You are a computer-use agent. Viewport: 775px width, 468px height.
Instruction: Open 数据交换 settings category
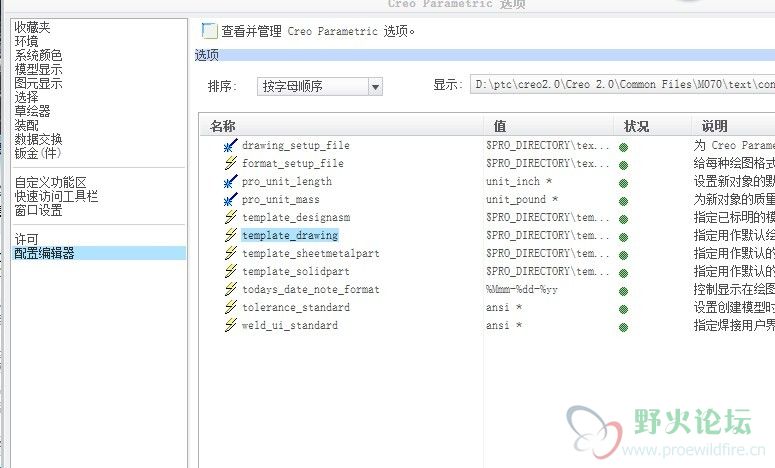pos(38,139)
